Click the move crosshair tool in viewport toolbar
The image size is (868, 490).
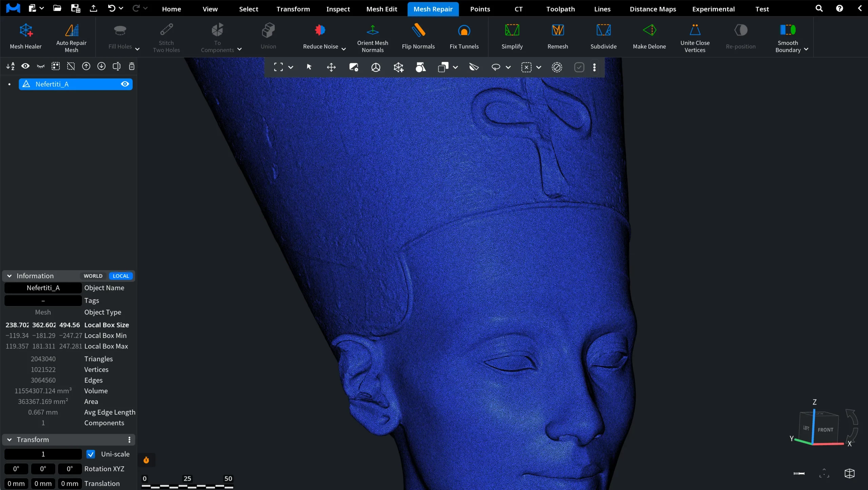coord(331,67)
